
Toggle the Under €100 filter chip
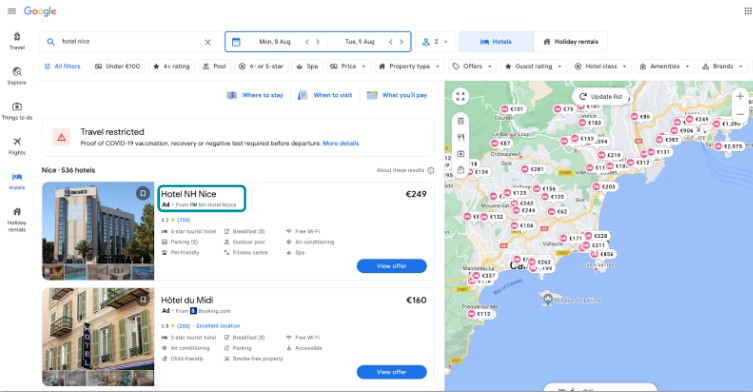[118, 66]
